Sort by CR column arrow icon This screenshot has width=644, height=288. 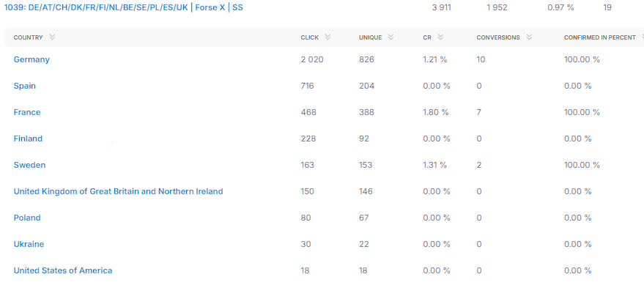coord(441,37)
